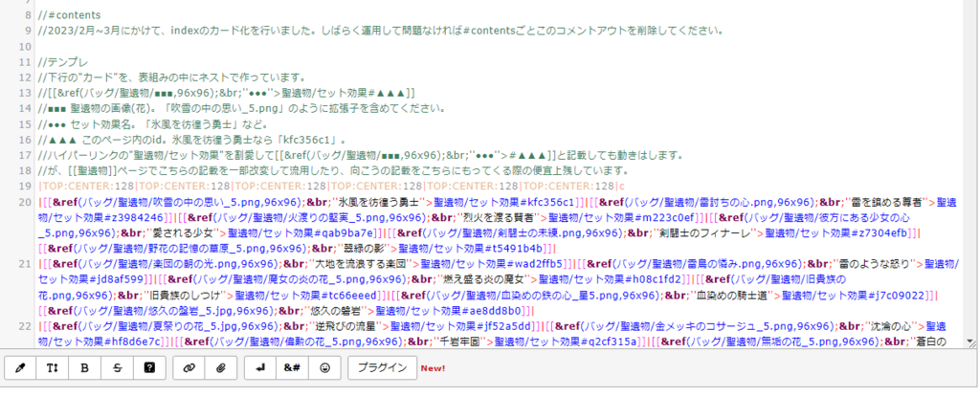This screenshot has height=397, width=980.
Task: Apply bold formatting
Action: coord(84,368)
